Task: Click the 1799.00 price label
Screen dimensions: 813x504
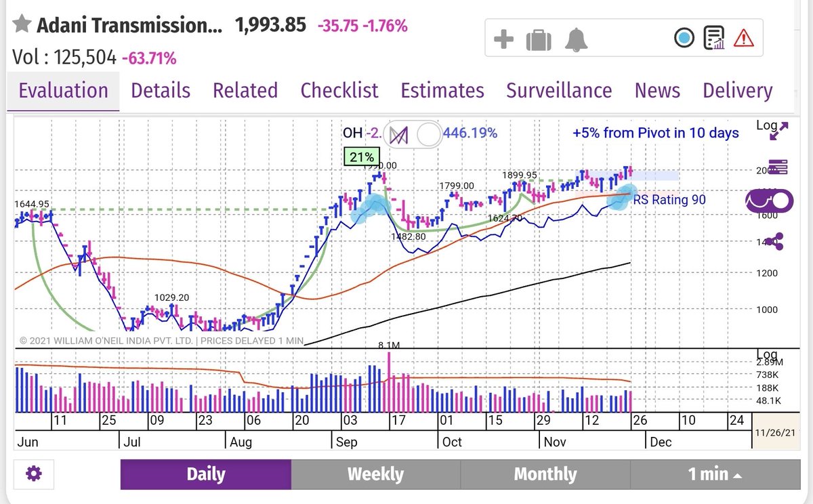Action: click(x=456, y=186)
